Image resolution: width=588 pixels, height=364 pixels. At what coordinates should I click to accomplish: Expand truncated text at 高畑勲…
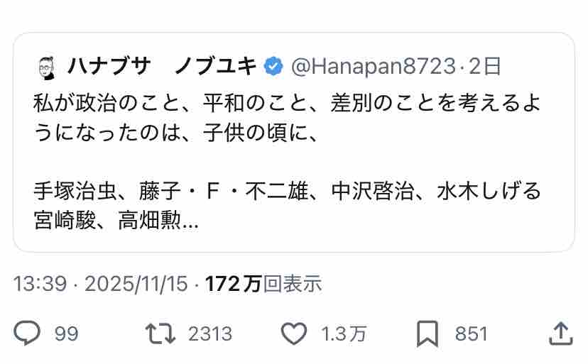(x=158, y=221)
